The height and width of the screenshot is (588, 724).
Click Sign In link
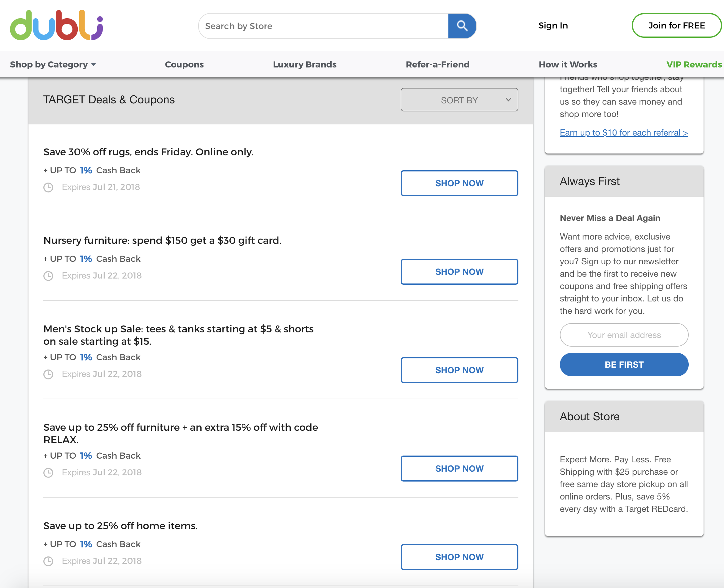(553, 25)
